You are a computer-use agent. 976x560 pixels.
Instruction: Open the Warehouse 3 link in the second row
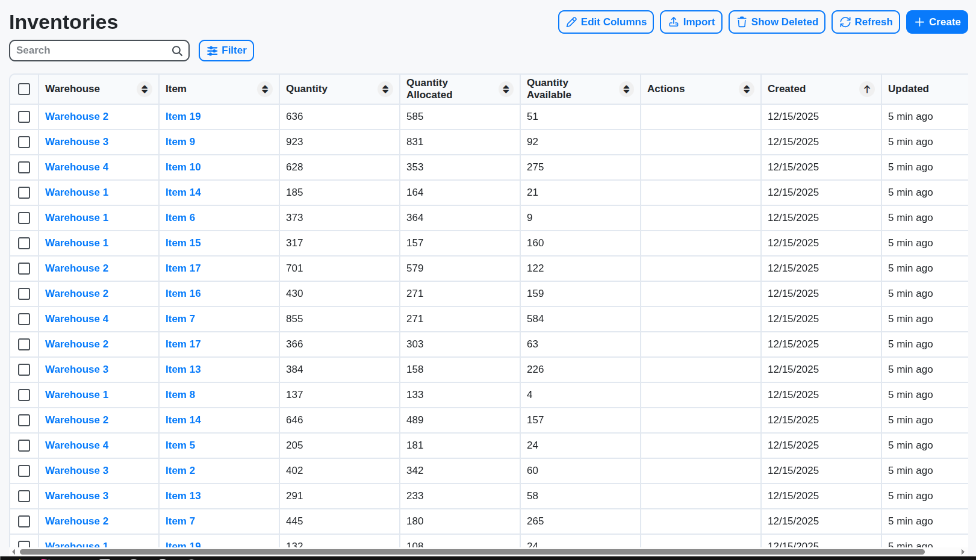click(76, 142)
